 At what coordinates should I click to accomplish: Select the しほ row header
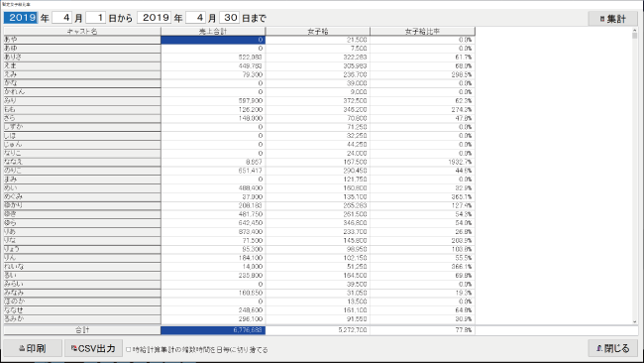pos(82,136)
